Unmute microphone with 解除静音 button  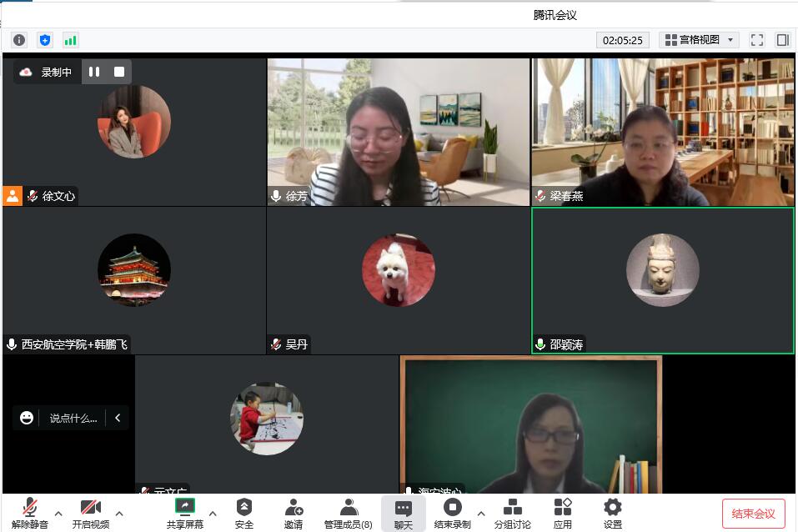(x=30, y=512)
